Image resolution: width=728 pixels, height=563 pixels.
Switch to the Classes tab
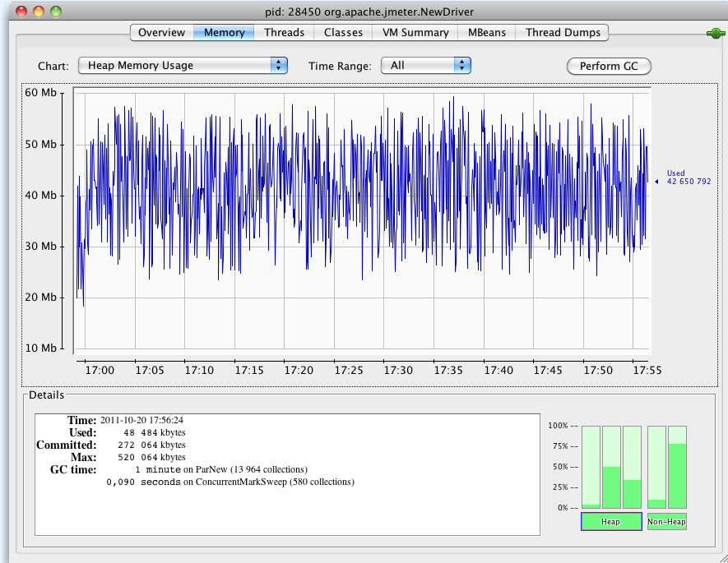342,33
